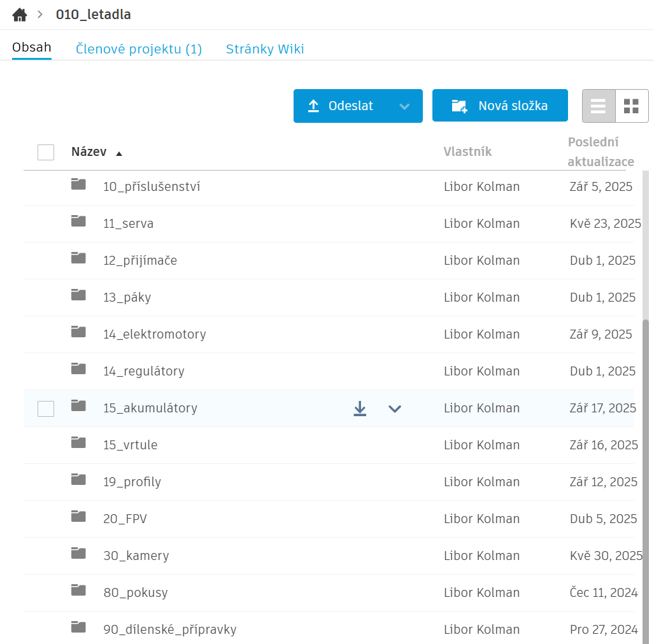Open the 14_elektromotory folder

point(154,334)
